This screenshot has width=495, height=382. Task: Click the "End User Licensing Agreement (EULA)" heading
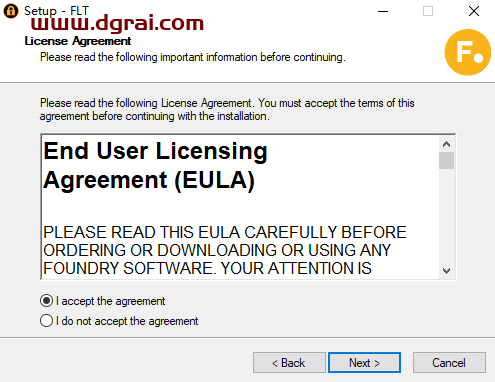(155, 166)
